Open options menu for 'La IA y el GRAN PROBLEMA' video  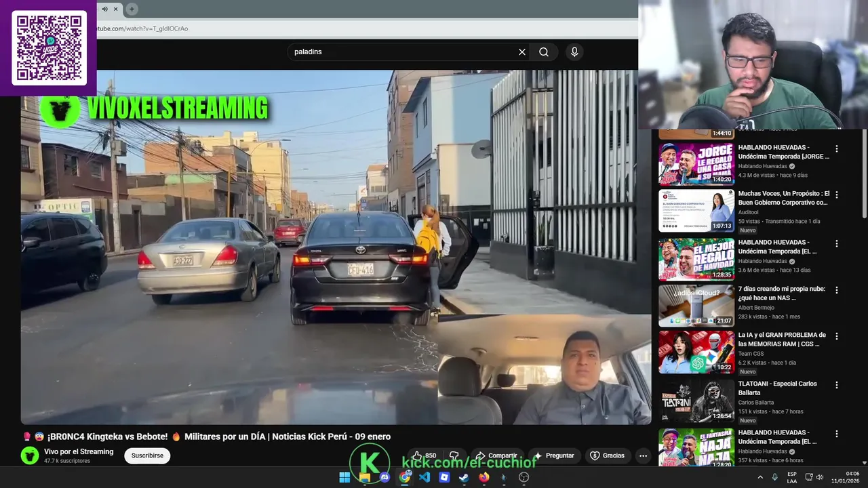836,335
